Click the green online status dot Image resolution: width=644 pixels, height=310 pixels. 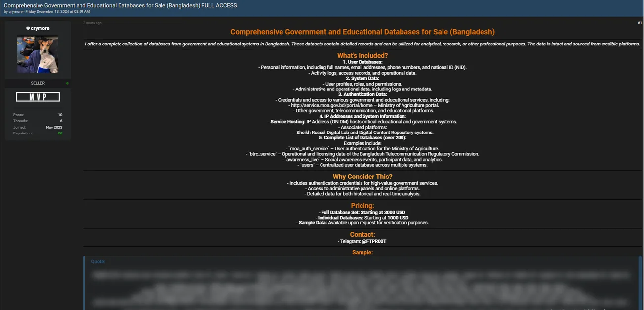(x=67, y=83)
